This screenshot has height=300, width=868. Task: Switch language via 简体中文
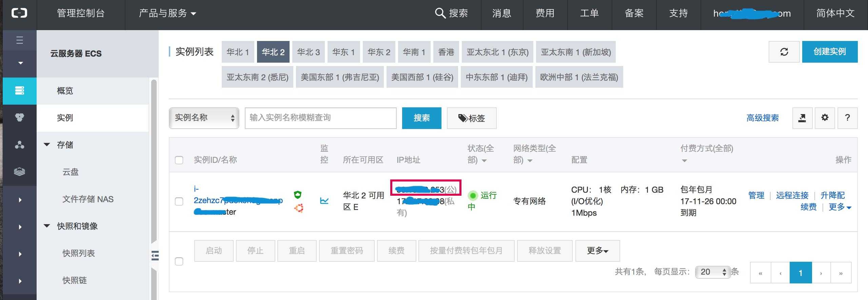pos(835,13)
